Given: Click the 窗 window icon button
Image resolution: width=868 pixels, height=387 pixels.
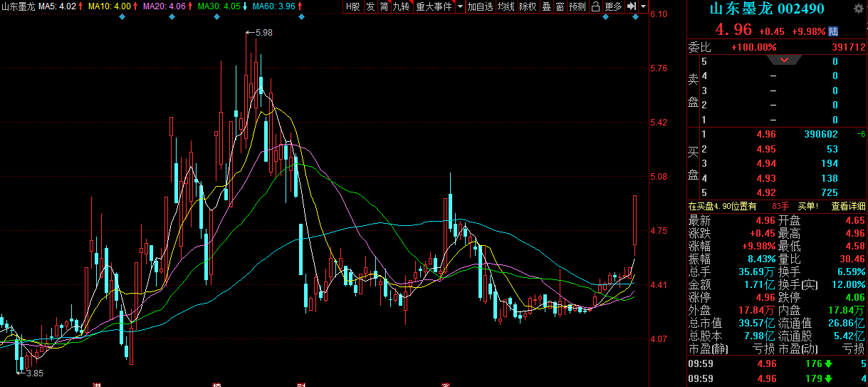Looking at the screenshot, I should [560, 6].
